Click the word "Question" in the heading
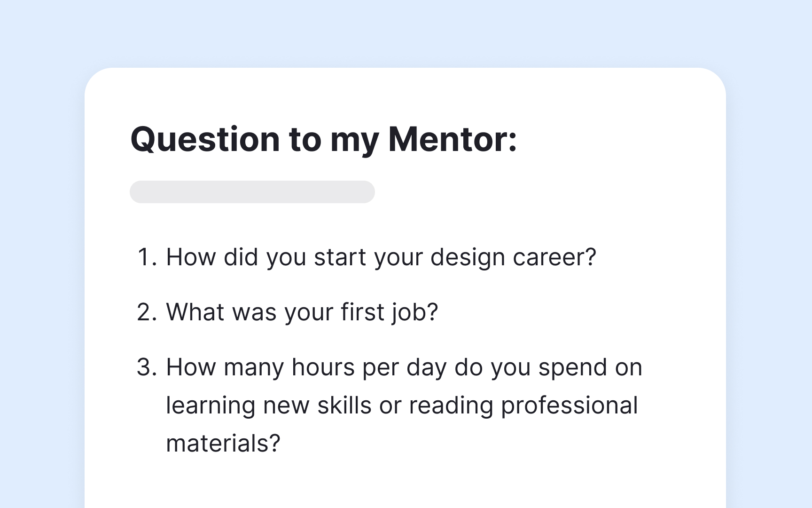The image size is (812, 508). (205, 139)
